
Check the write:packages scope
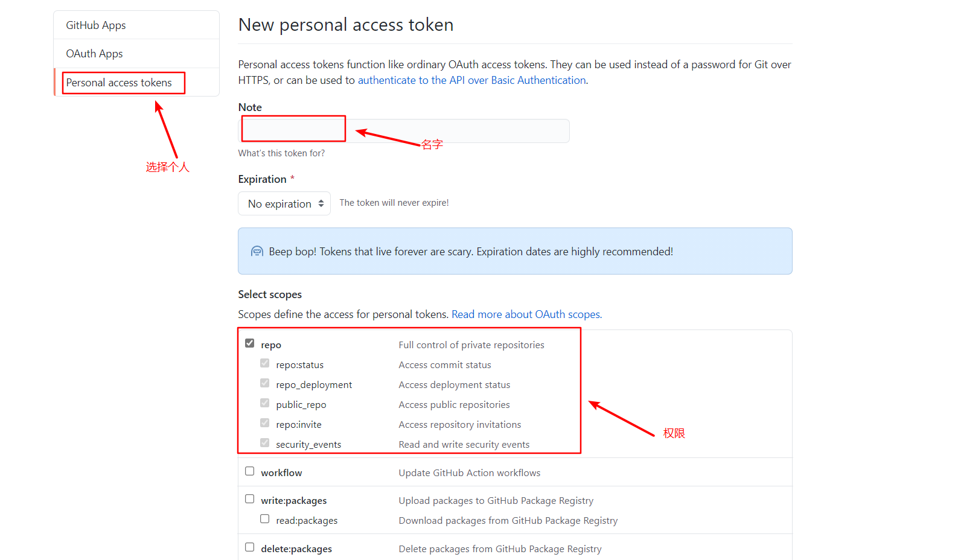[x=250, y=499]
